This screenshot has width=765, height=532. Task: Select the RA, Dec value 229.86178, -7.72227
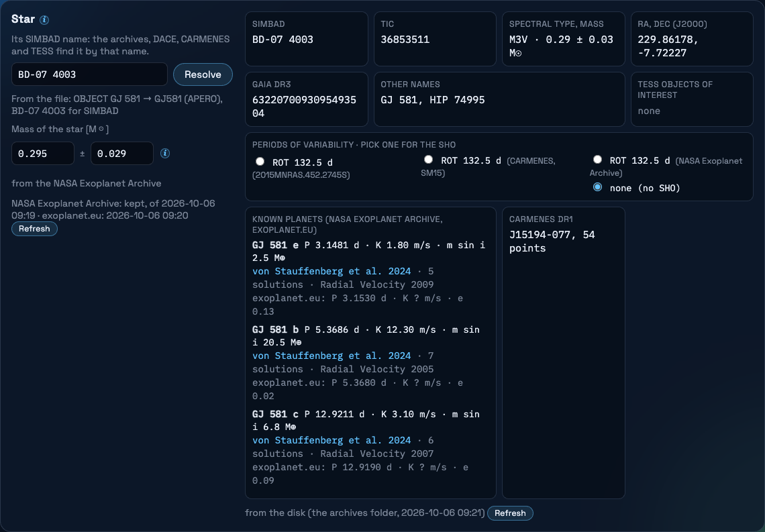point(668,46)
